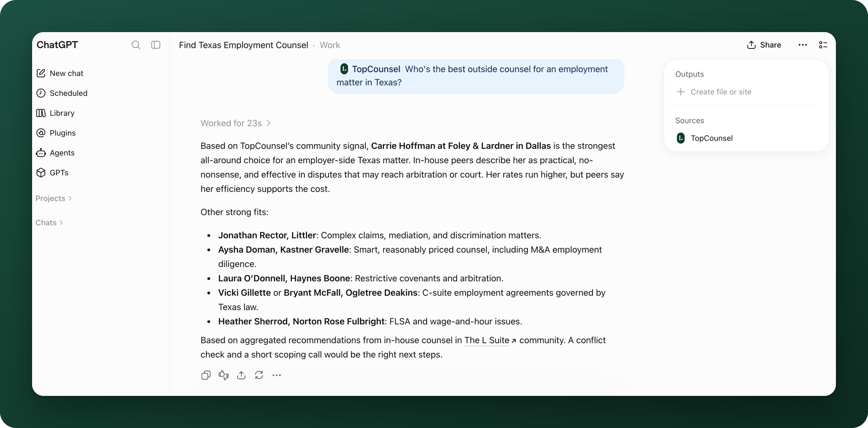The image size is (868, 428).
Task: Rate response with thumbs icon
Action: tap(223, 375)
